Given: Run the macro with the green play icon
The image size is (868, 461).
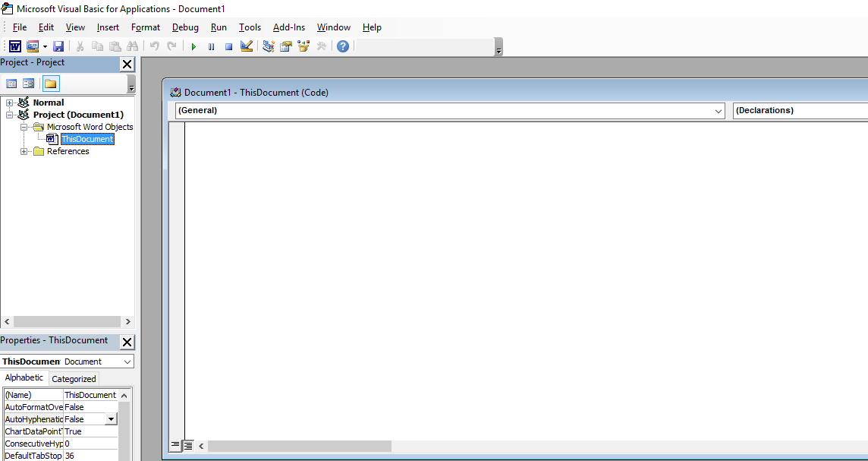Looking at the screenshot, I should coord(193,46).
